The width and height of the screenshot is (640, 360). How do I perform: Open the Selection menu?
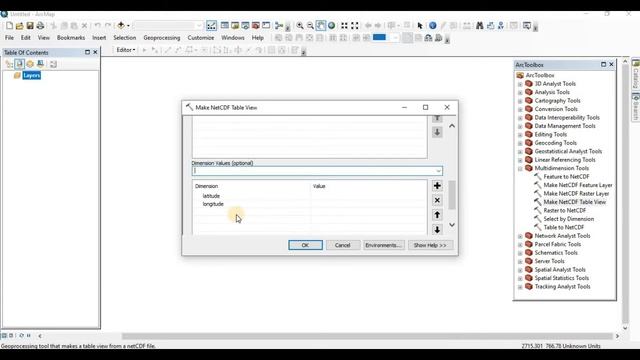pyautogui.click(x=124, y=38)
